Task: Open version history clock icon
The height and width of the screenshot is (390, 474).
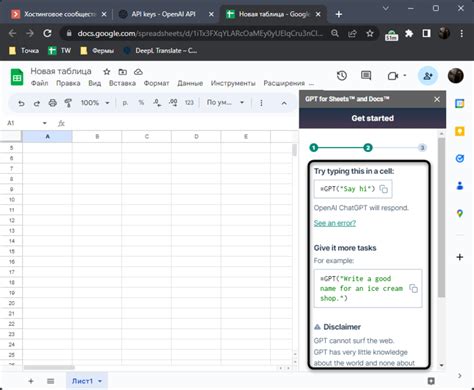Action: pyautogui.click(x=342, y=76)
